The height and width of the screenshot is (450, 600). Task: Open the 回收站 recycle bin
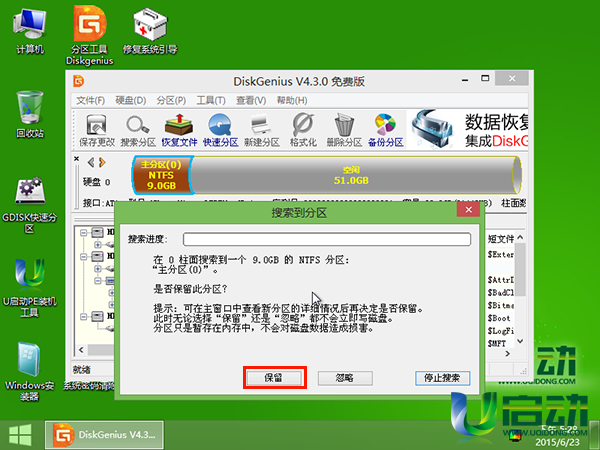[30, 115]
